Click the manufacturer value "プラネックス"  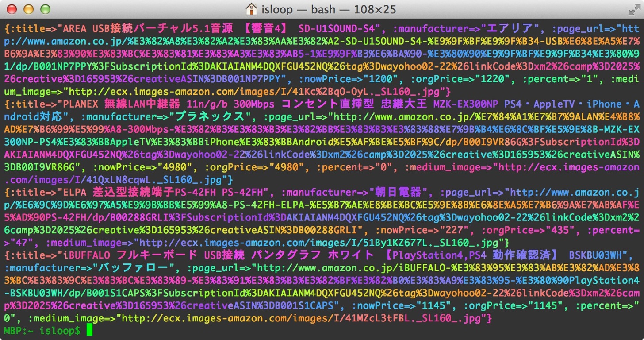tap(210, 117)
